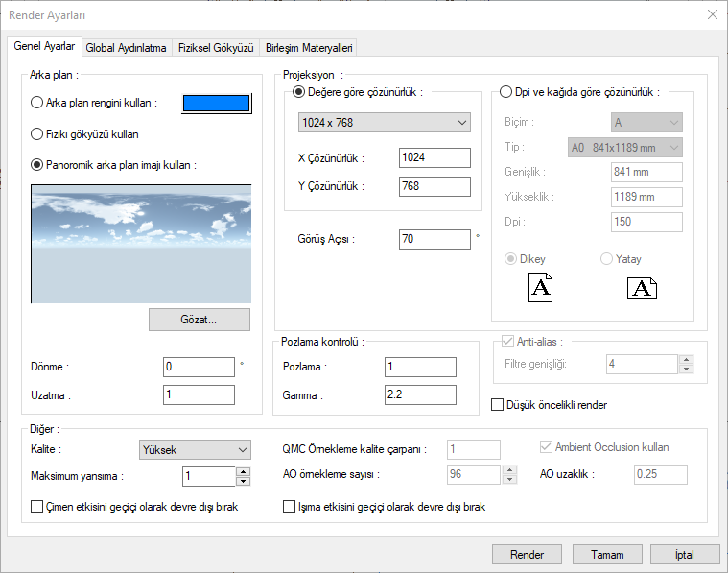Decrease Maksimum yansıma with down arrow

coord(243,481)
